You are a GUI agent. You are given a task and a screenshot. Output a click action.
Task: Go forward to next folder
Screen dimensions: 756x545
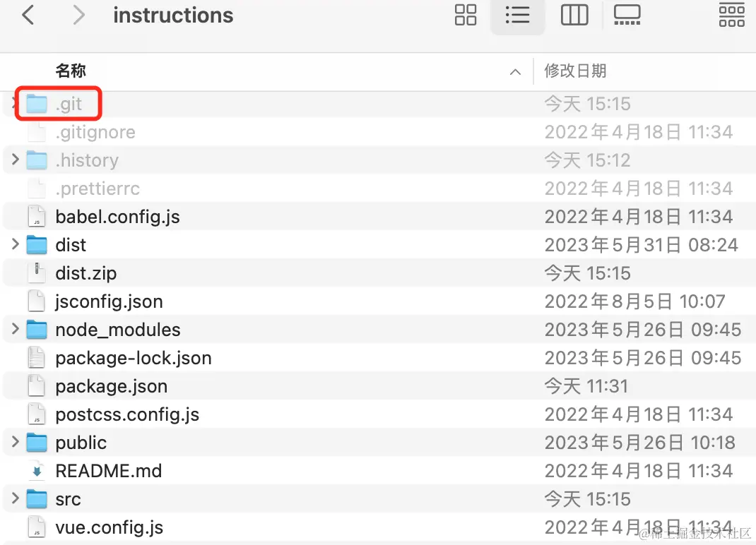tap(78, 15)
